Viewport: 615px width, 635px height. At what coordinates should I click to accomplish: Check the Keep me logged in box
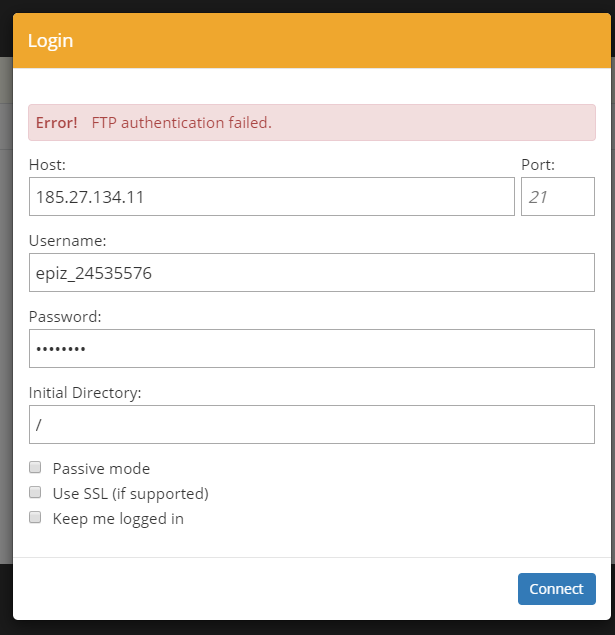(x=35, y=517)
